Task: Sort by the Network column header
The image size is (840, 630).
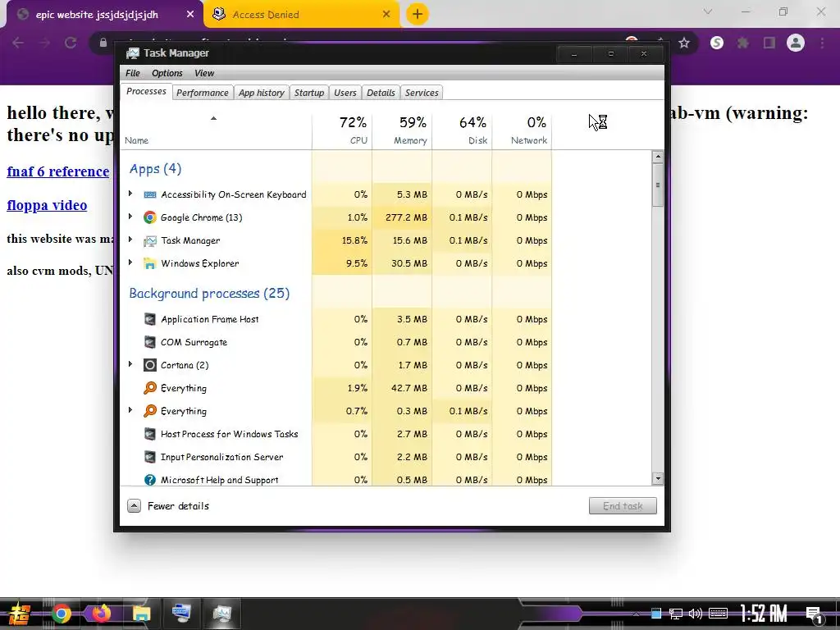Action: [x=522, y=130]
